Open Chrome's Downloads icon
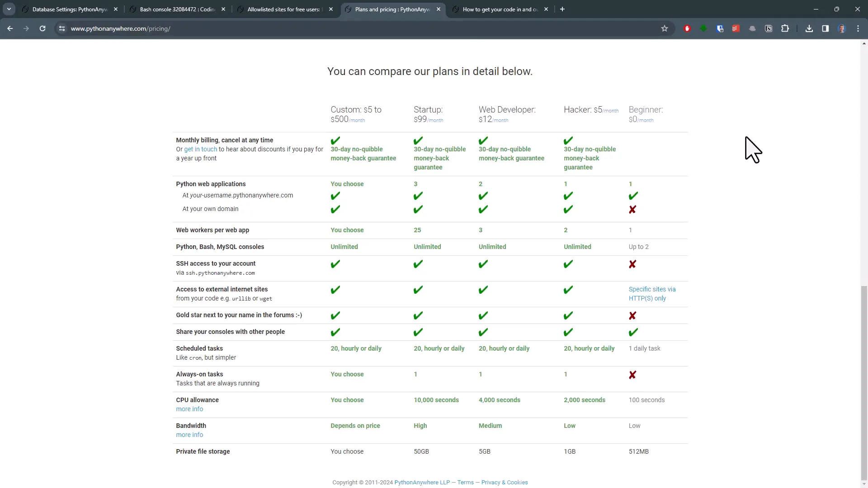868x488 pixels. pos(809,28)
